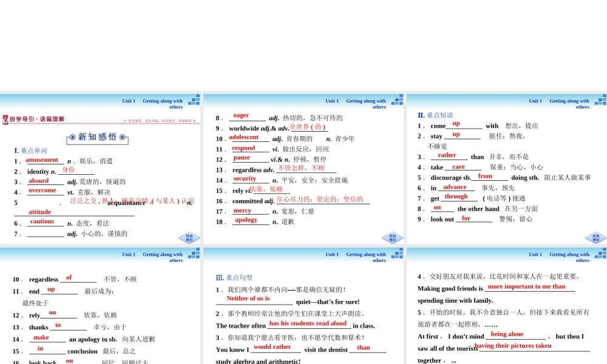This screenshot has width=607, height=364.
Task: Click the 'Unit 1' header on 重点单词 slide
Action: (x=129, y=101)
